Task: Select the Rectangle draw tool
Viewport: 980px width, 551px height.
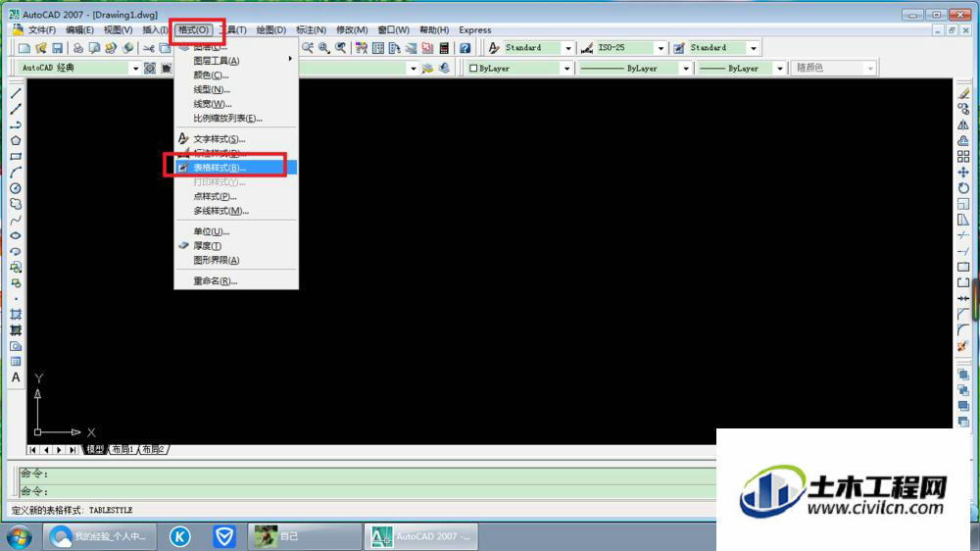Action: [x=16, y=156]
